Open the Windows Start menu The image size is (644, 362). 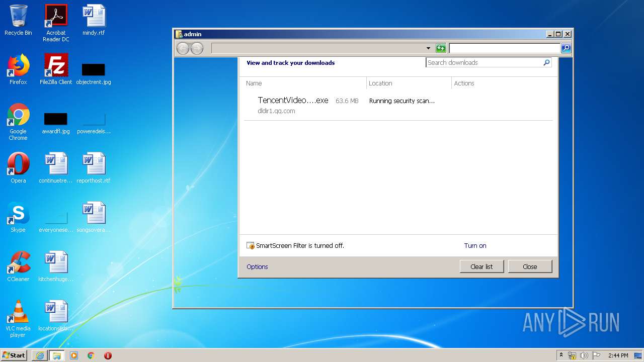click(x=14, y=355)
